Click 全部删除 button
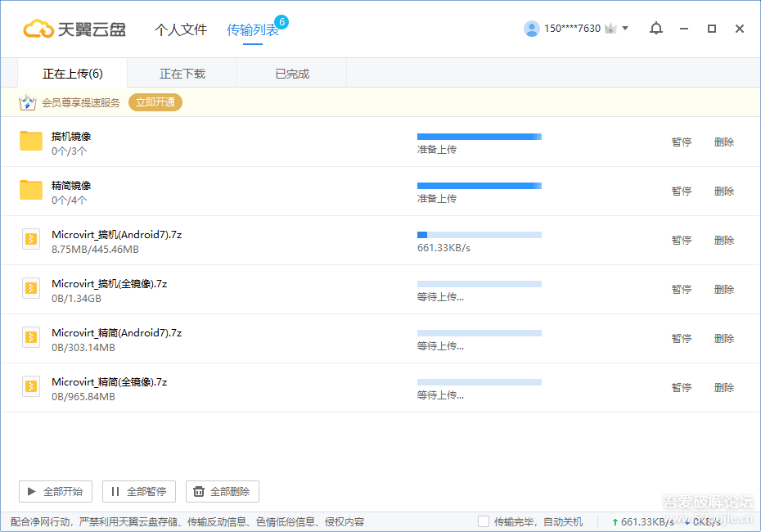 click(x=223, y=492)
